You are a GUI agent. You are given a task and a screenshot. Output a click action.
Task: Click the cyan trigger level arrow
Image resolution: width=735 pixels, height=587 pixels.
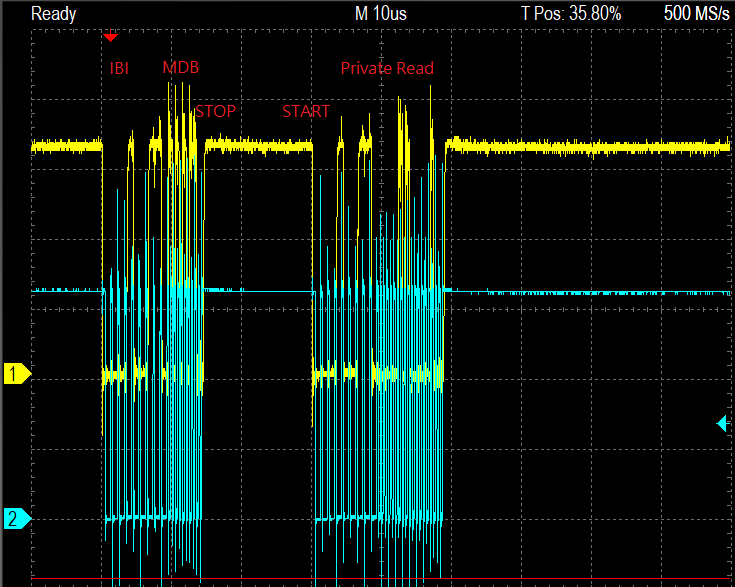tap(722, 423)
